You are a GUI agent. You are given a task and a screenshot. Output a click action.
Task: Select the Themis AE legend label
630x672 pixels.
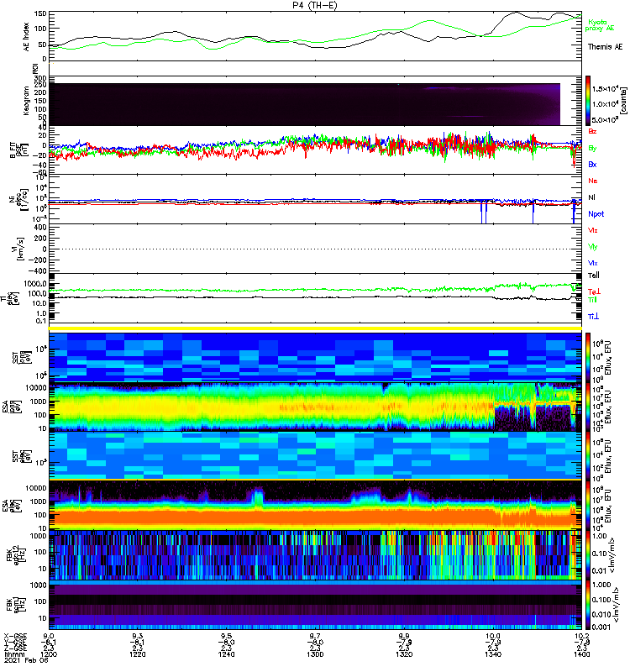605,47
